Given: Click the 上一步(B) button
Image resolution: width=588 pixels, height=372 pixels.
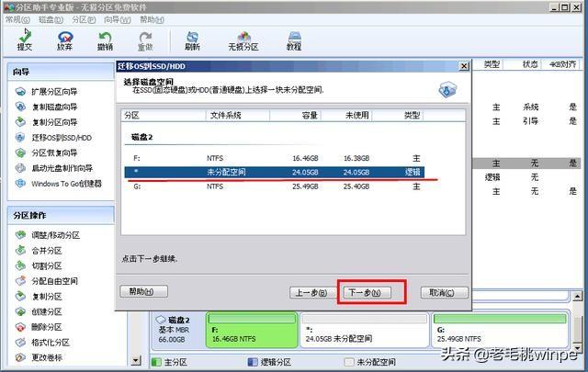Looking at the screenshot, I should tap(312, 292).
